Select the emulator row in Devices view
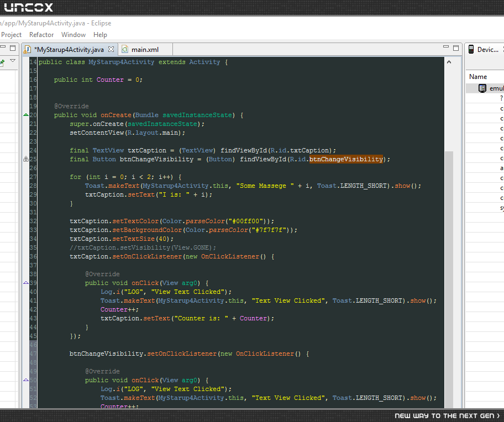The image size is (504, 422). [x=485, y=88]
